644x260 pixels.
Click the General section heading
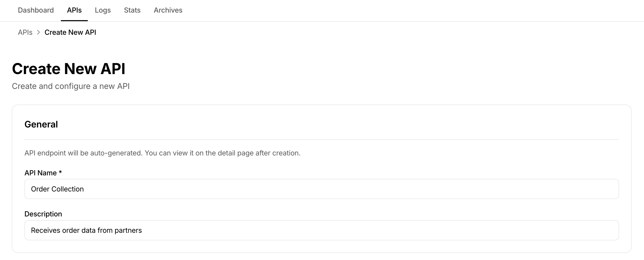coord(41,124)
